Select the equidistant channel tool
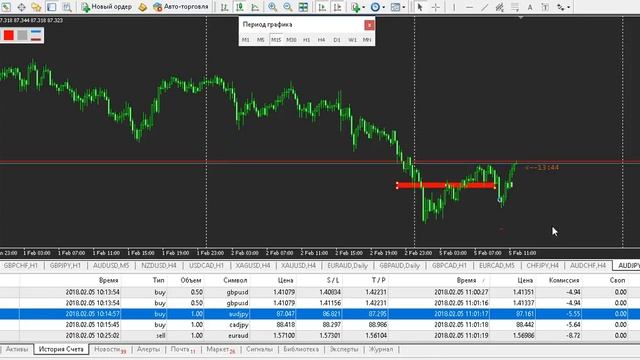640x360 pixels. point(499,7)
